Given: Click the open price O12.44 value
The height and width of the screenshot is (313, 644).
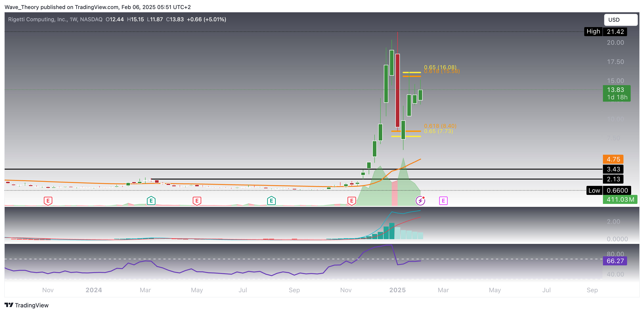Looking at the screenshot, I should coord(114,19).
